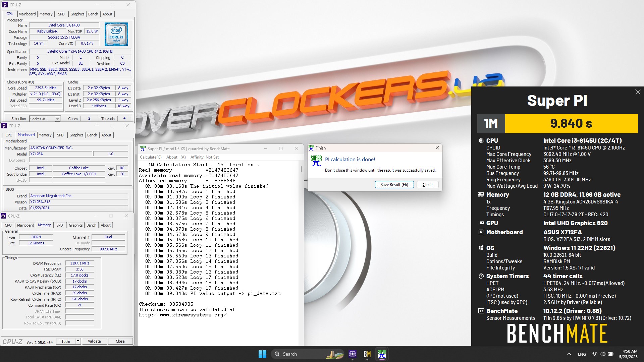Click 'Loop 19 finished' output line
Viewport: 644px width, 362px height.
click(x=192, y=288)
